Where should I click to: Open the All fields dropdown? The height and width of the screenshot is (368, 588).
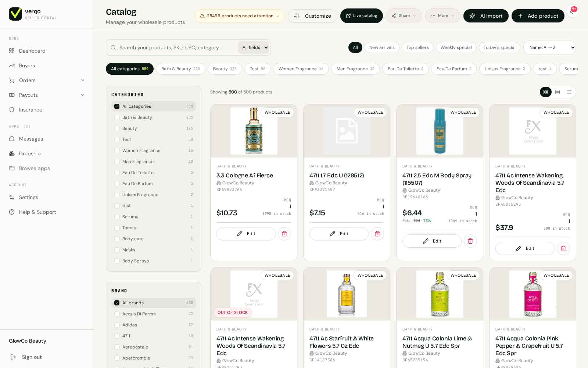254,47
